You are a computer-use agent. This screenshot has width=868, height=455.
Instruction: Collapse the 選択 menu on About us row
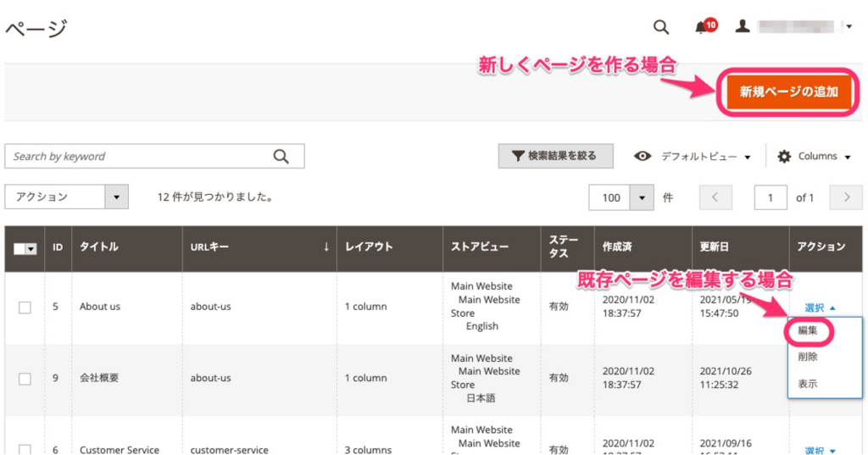point(820,308)
